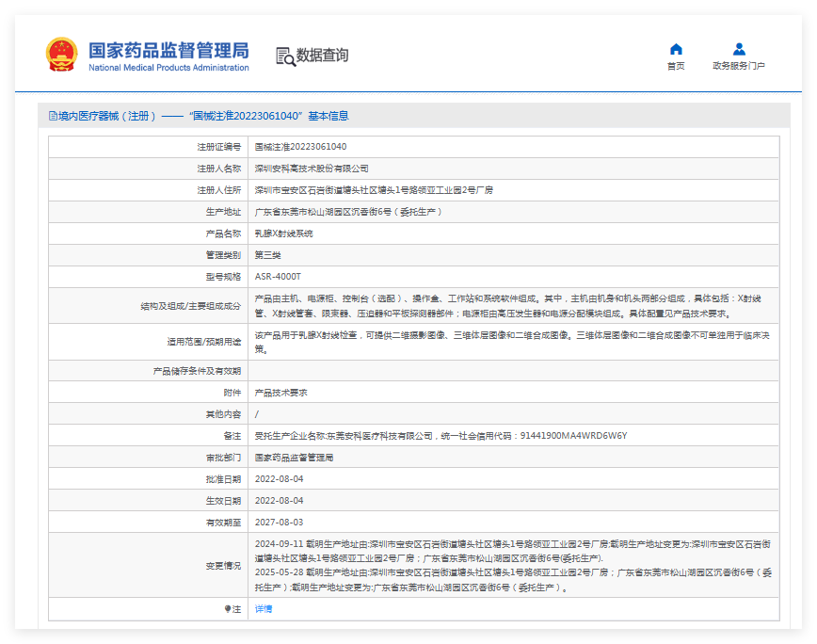Viewport: 817px width, 644px height.
Task: Click the 生产地址 value 广东省东莞市松山湖园区沉香街6号
Action: tap(348, 212)
